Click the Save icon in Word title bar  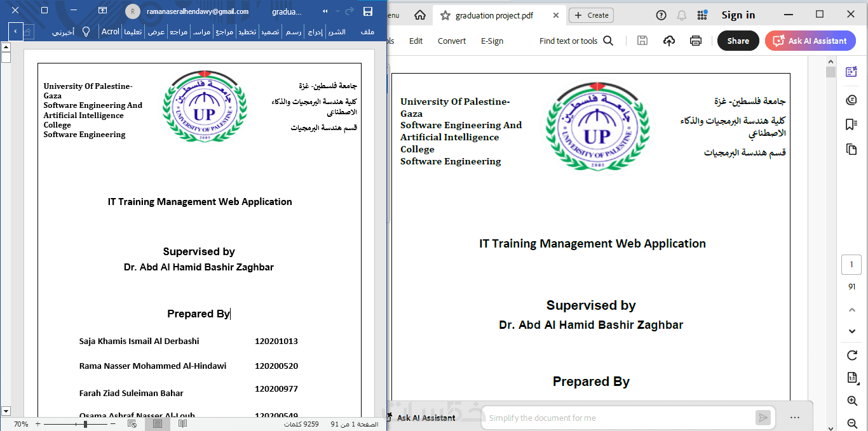(x=367, y=11)
